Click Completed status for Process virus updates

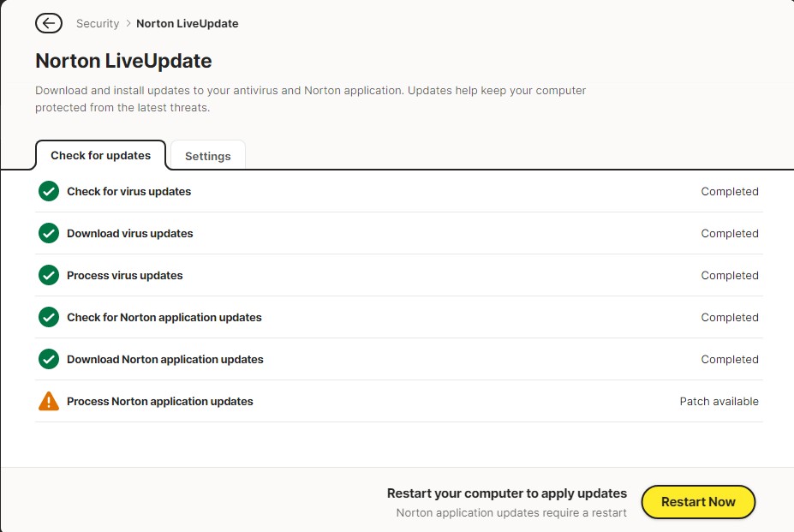point(730,276)
